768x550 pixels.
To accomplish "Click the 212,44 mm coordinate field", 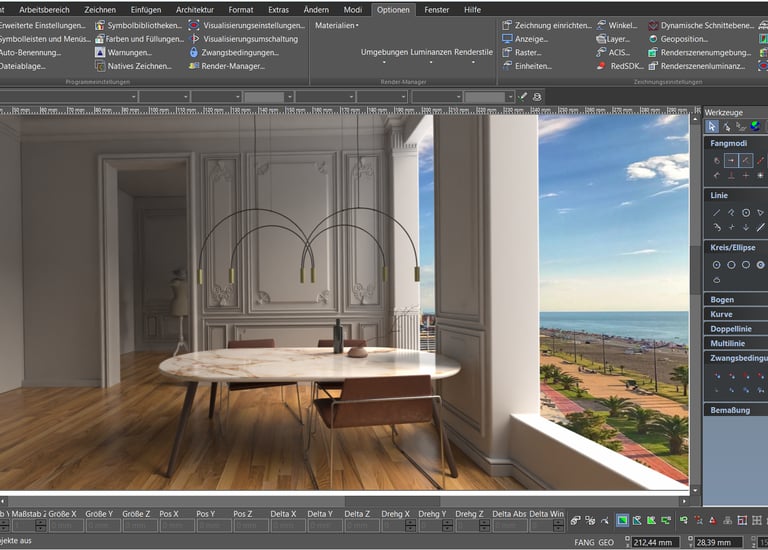I will (x=656, y=542).
